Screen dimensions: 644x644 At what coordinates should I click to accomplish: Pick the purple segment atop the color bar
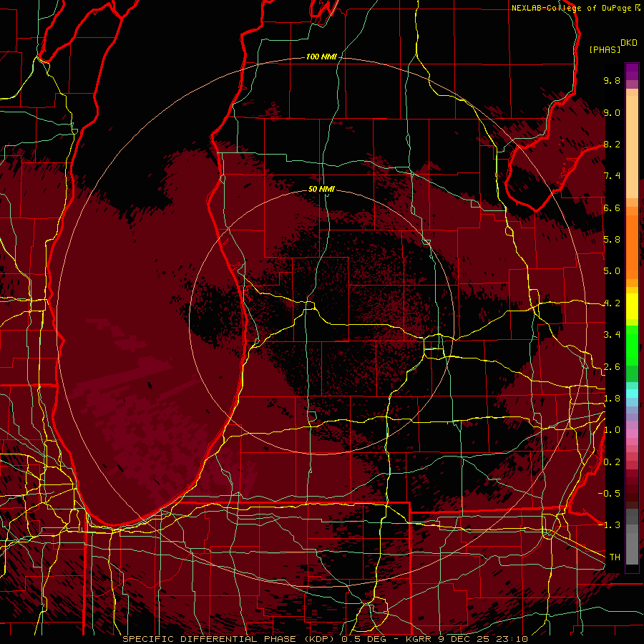[632, 72]
